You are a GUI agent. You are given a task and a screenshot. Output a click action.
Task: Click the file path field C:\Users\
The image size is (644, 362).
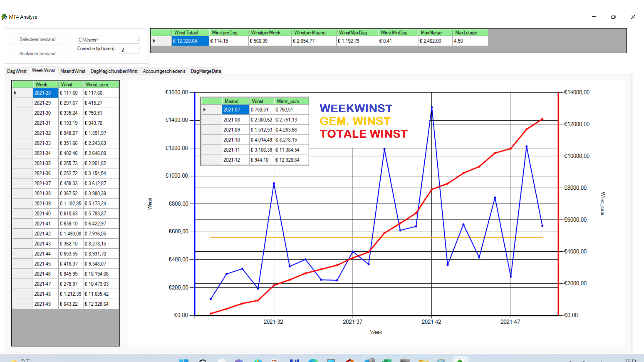coord(108,40)
